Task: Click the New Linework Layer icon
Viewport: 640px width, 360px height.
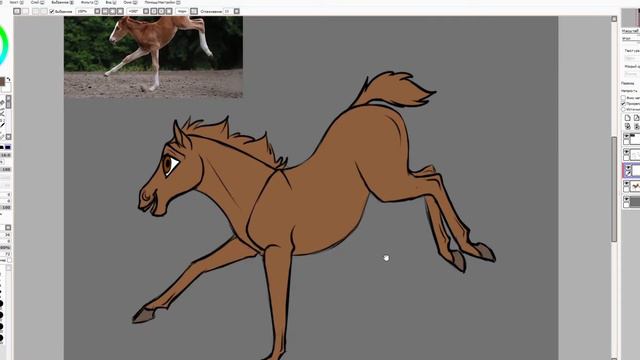Action: (636, 118)
